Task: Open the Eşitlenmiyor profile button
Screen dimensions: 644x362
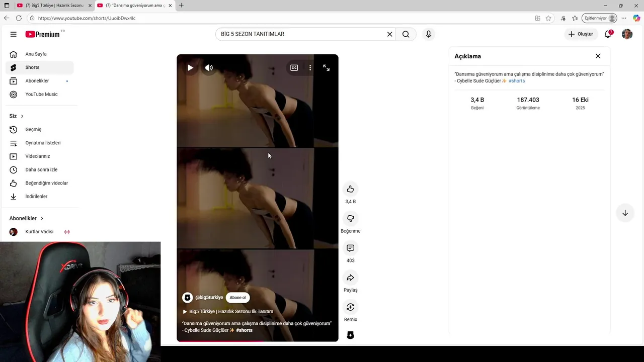Action: [x=599, y=18]
